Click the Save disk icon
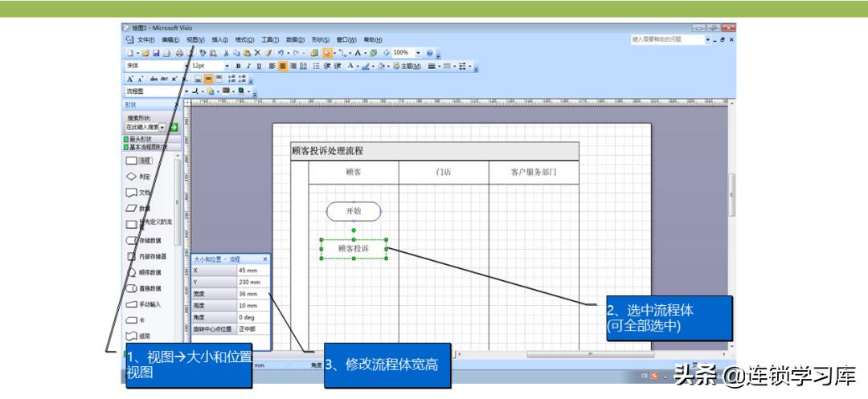 tap(156, 53)
